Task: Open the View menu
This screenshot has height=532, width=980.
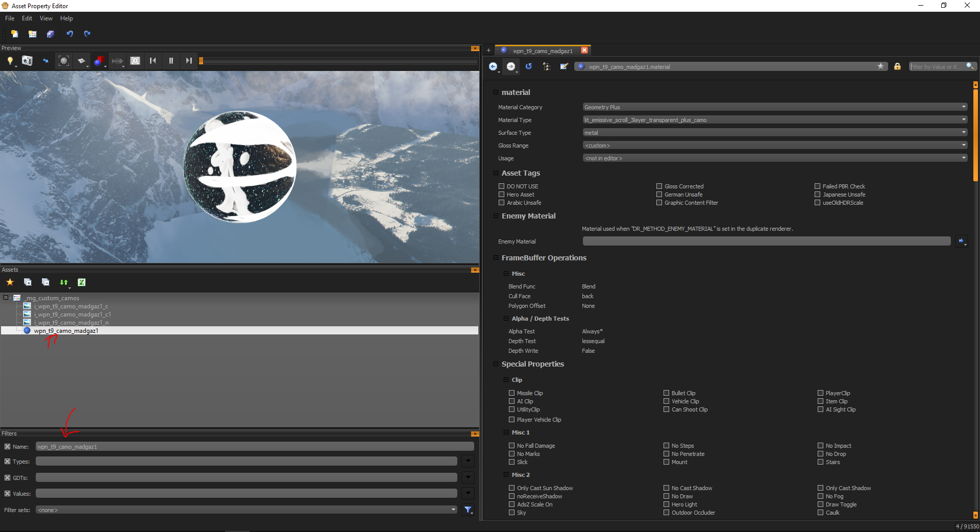Action: pos(46,18)
